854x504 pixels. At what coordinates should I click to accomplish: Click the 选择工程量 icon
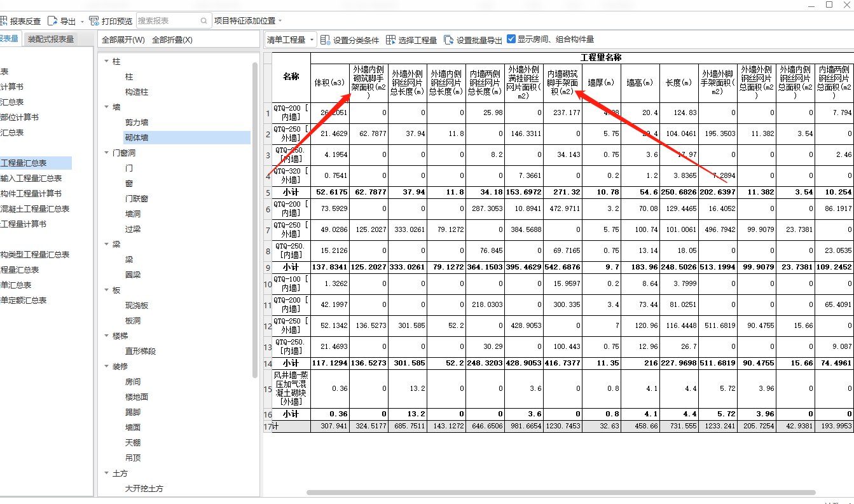(x=391, y=40)
